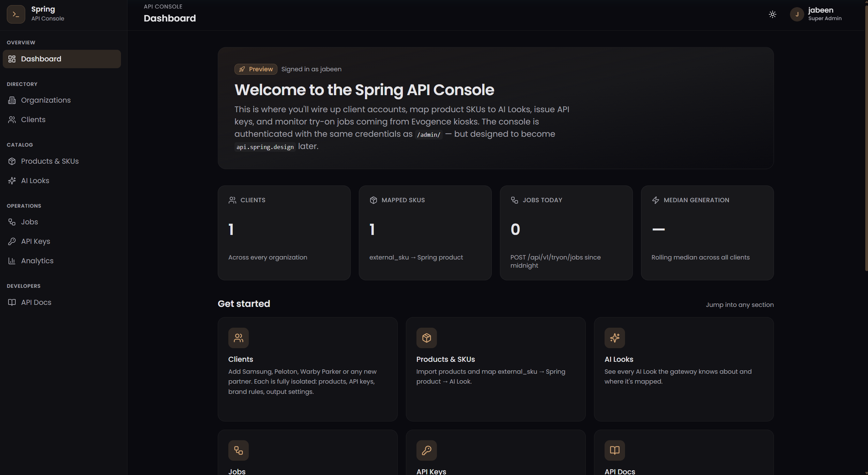Click 'Jump into any section' text
The width and height of the screenshot is (868, 475).
pos(740,305)
